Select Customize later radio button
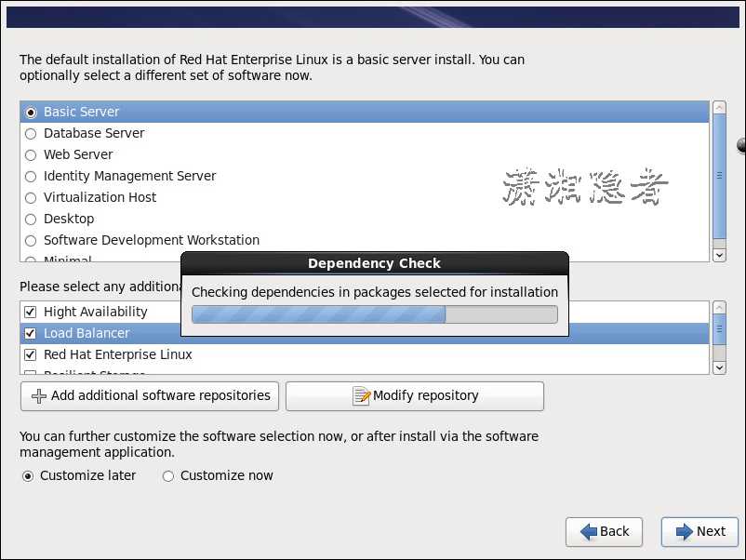This screenshot has width=746, height=560. [x=28, y=475]
